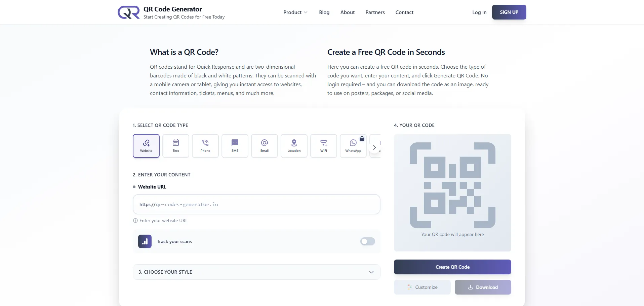
Task: Expand the Choose Your Style section
Action: 256,272
